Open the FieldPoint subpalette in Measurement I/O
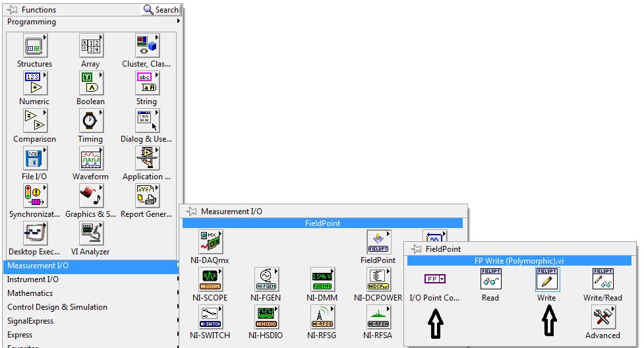 coord(378,242)
